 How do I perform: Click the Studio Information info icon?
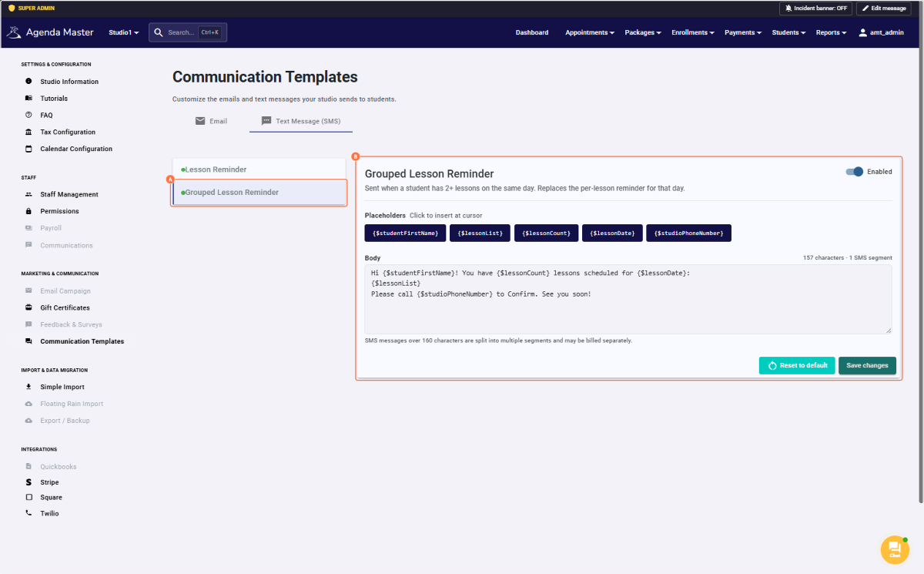28,81
